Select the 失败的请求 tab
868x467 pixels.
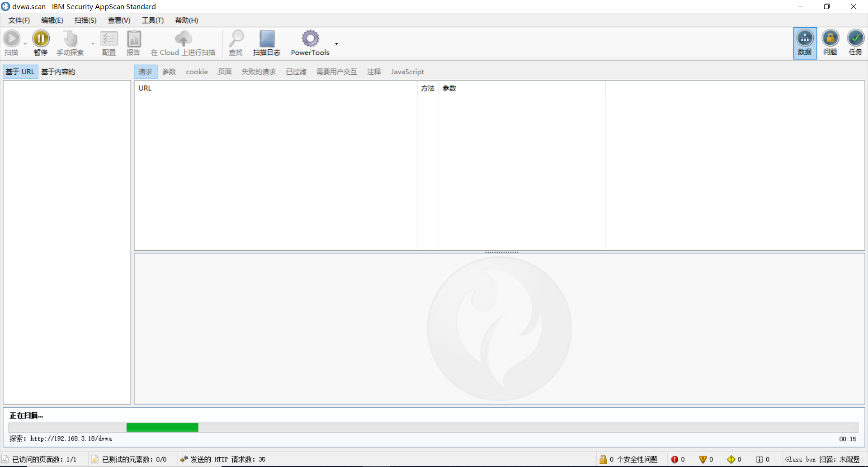click(x=259, y=71)
